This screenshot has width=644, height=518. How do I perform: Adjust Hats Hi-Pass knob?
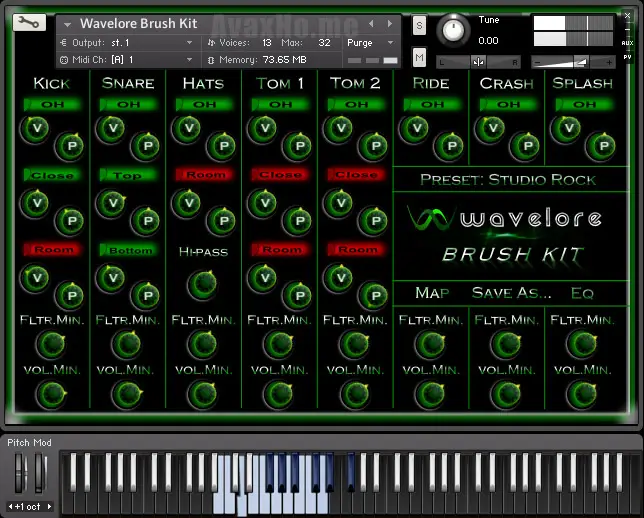click(203, 284)
